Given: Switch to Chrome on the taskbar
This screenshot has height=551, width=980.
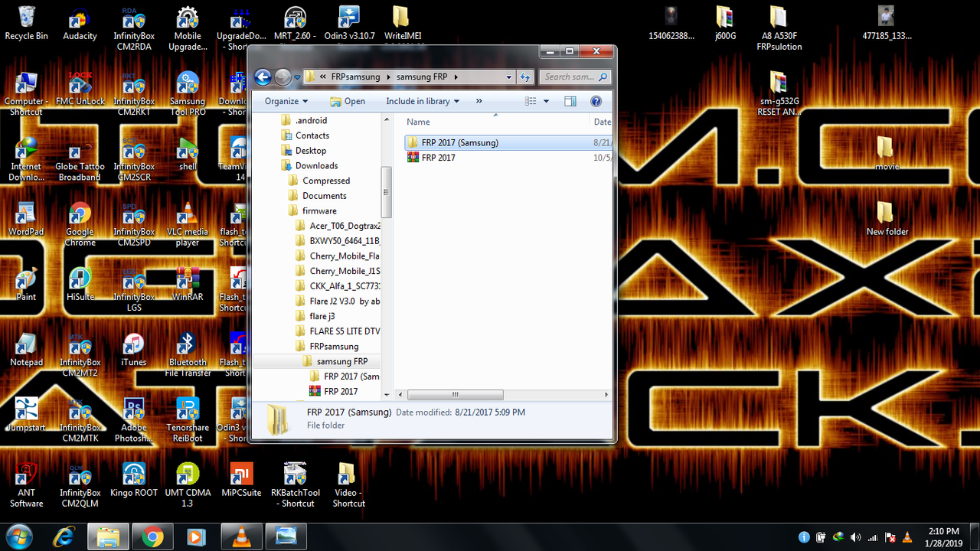Looking at the screenshot, I should [152, 537].
